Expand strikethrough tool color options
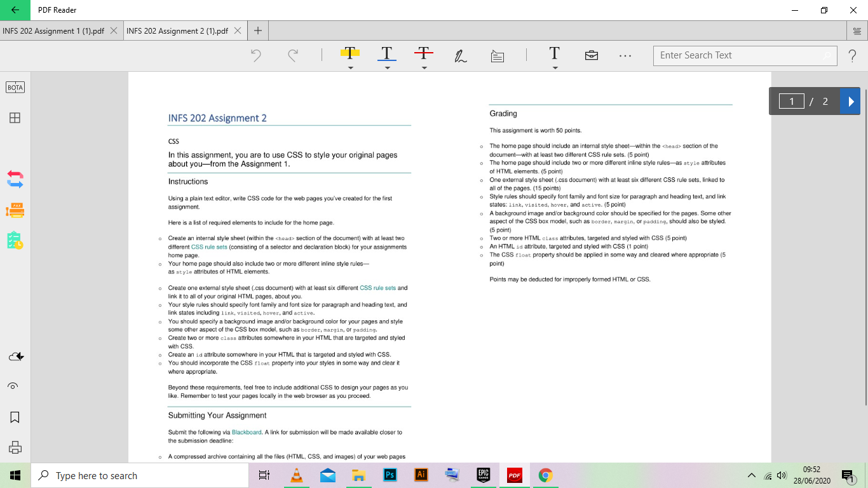 click(x=424, y=68)
